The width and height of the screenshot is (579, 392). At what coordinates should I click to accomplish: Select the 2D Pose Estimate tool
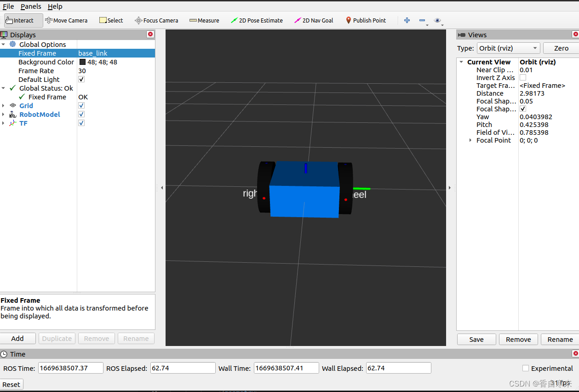pos(257,20)
